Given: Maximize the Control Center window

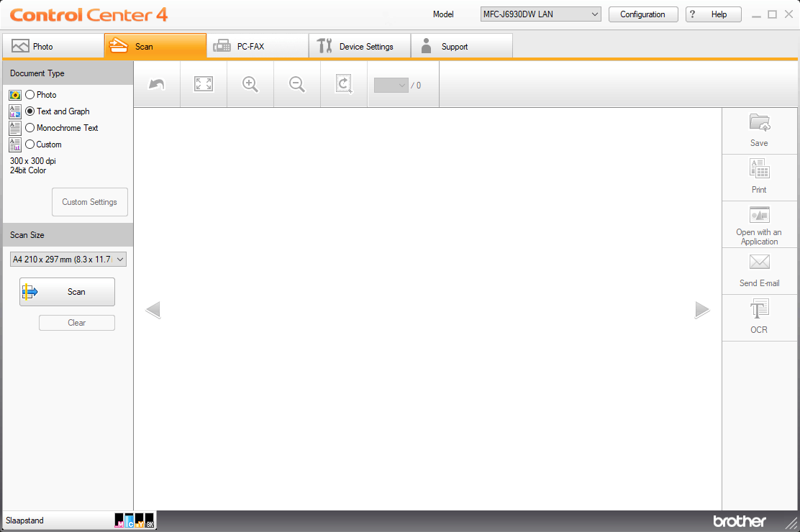Looking at the screenshot, I should click(773, 14).
